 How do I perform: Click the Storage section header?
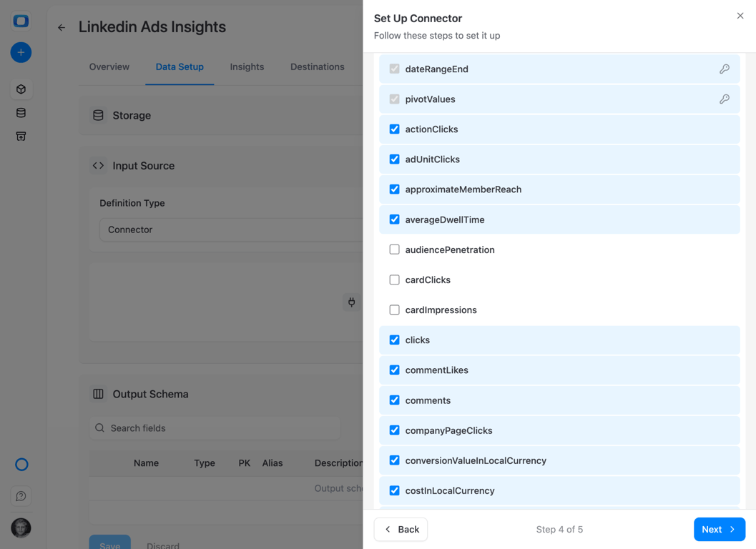pyautogui.click(x=132, y=116)
